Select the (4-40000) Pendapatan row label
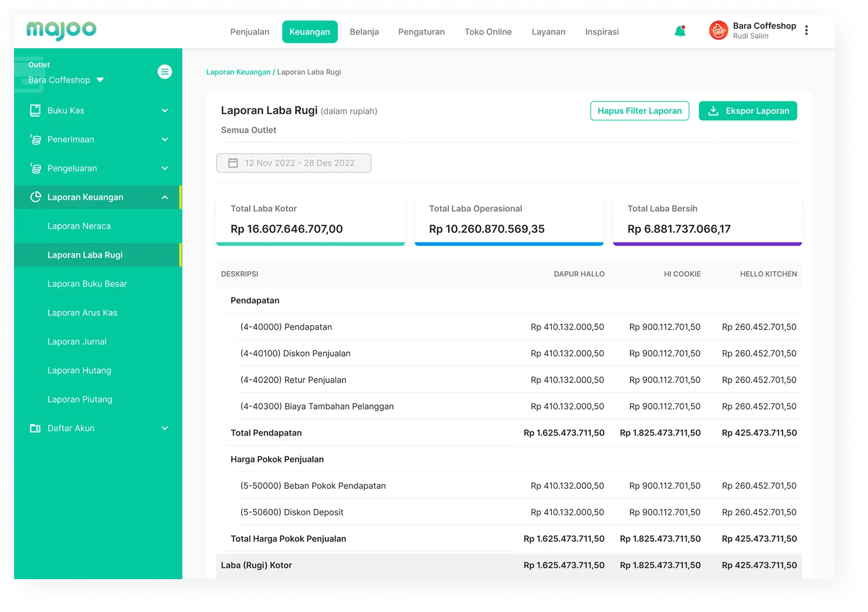 tap(286, 327)
